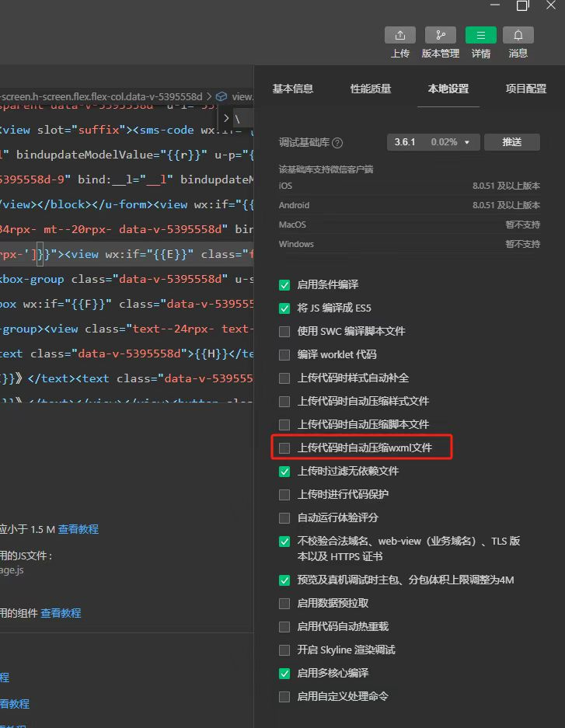Toggle 启用多核心编译 checkbox
Image resolution: width=565 pixels, height=728 pixels.
[284, 673]
